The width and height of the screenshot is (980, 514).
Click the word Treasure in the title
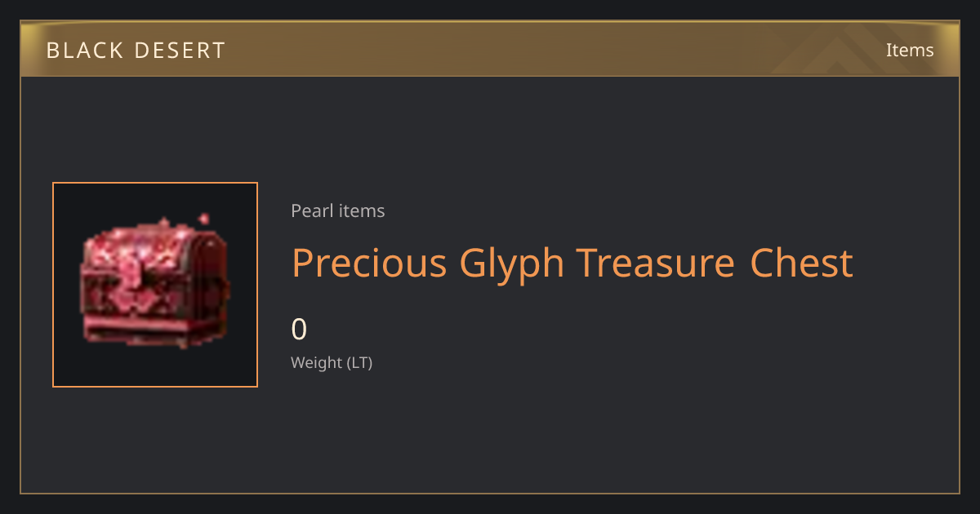[x=657, y=264]
